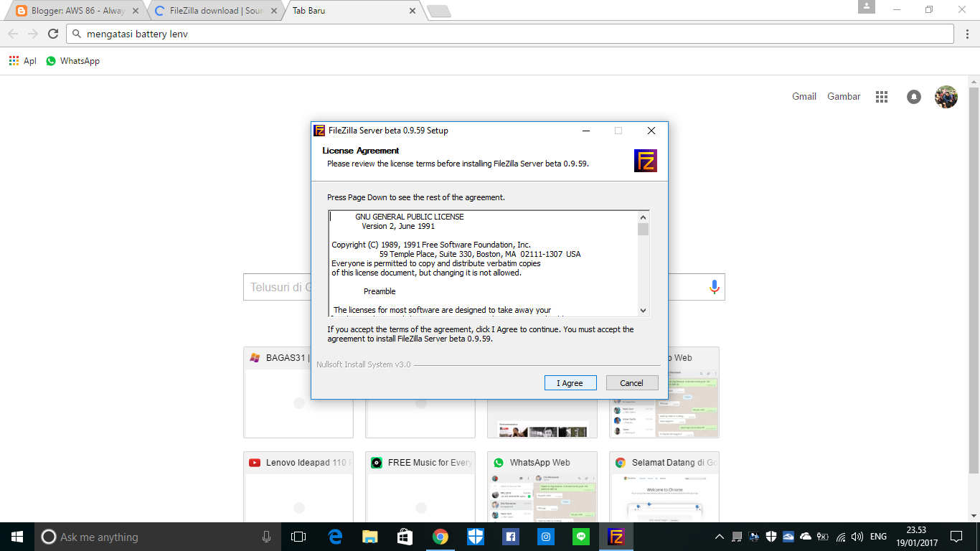The height and width of the screenshot is (551, 980).
Task: Show hidden system tray icons
Action: (720, 537)
